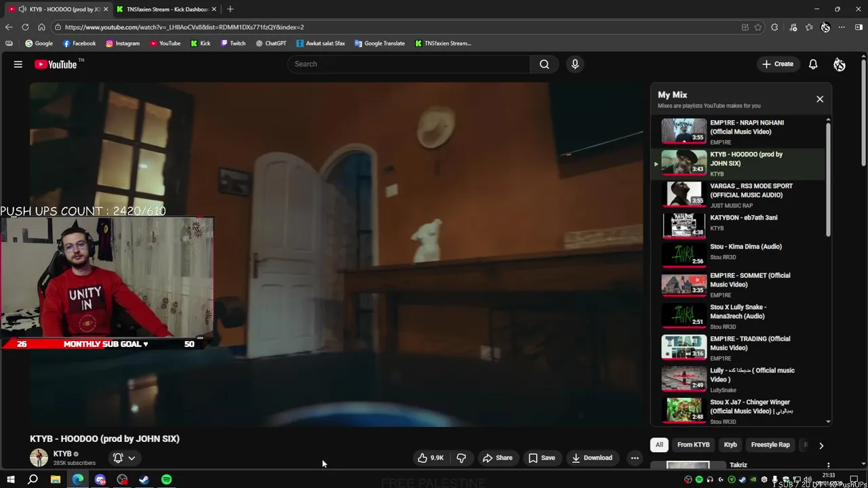
Task: Select the All filter chip
Action: point(659,445)
